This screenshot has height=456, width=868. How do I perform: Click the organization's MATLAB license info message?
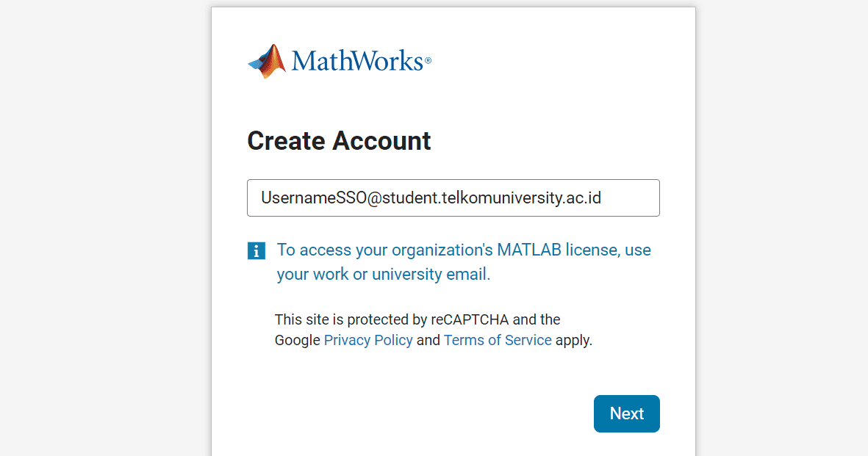pos(464,261)
